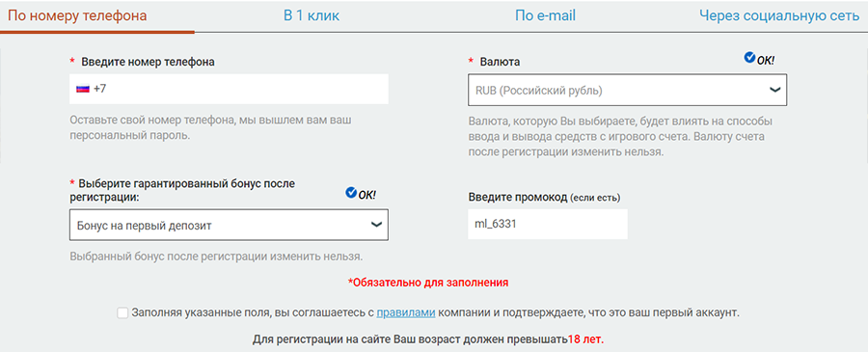This screenshot has height=352, width=868.
Task: Tick the company rules agreement checkbox
Action: tap(122, 313)
